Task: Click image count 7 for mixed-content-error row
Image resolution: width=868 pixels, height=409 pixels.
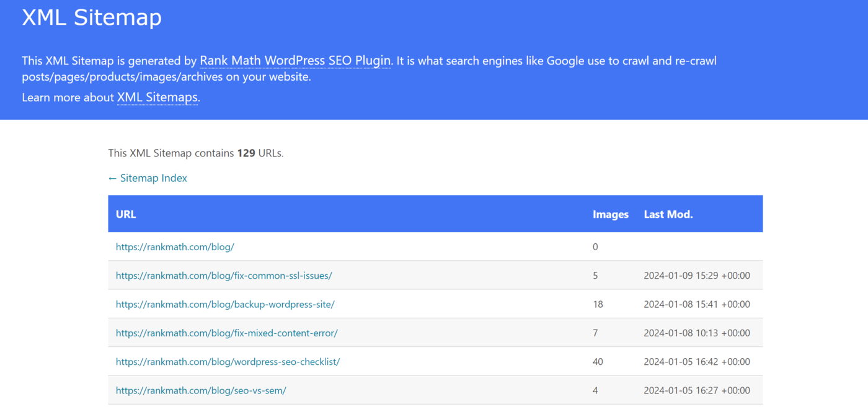Action: (595, 333)
